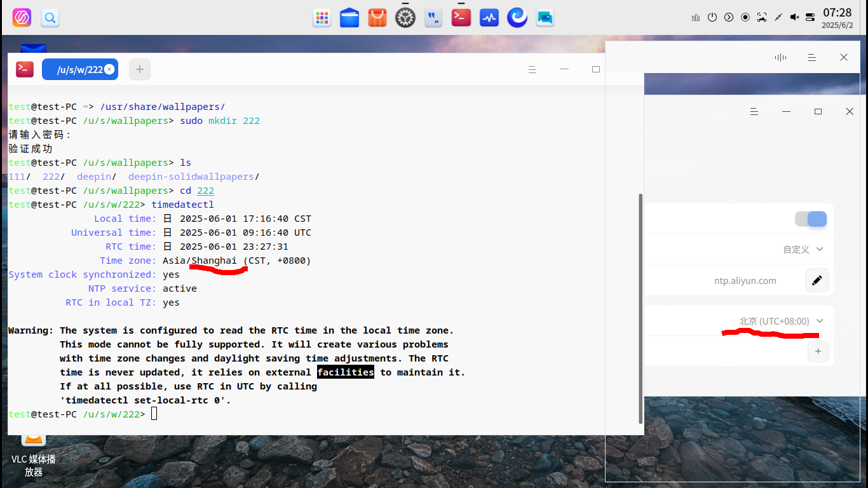The width and height of the screenshot is (868, 488).
Task: Click the pencil edit button beside ntp.aliyun.com
Action: tap(817, 280)
